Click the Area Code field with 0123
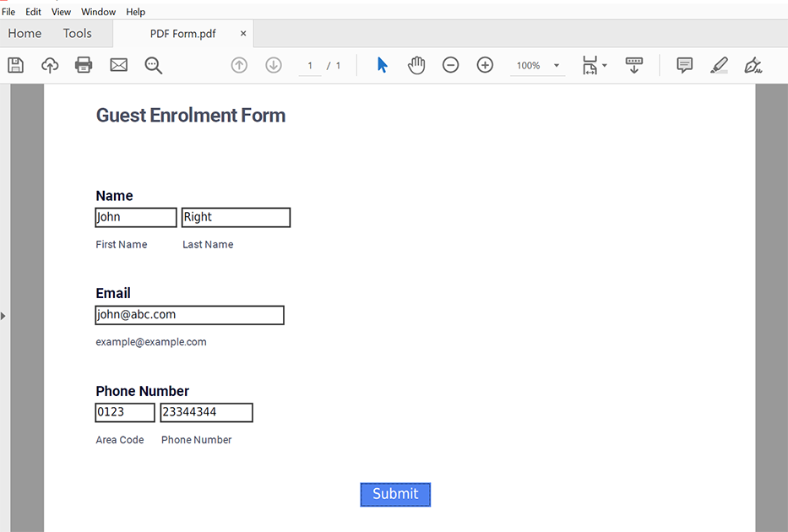788x532 pixels. pos(125,412)
